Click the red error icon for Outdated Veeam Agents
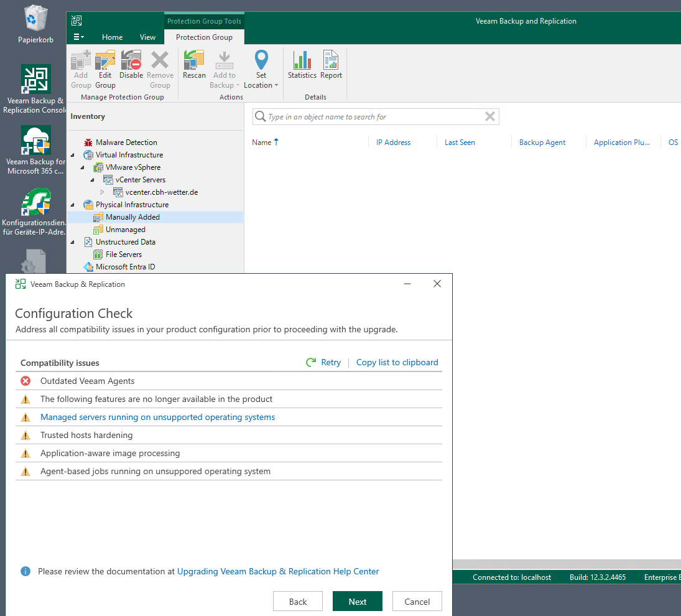The height and width of the screenshot is (616, 681). [x=25, y=381]
